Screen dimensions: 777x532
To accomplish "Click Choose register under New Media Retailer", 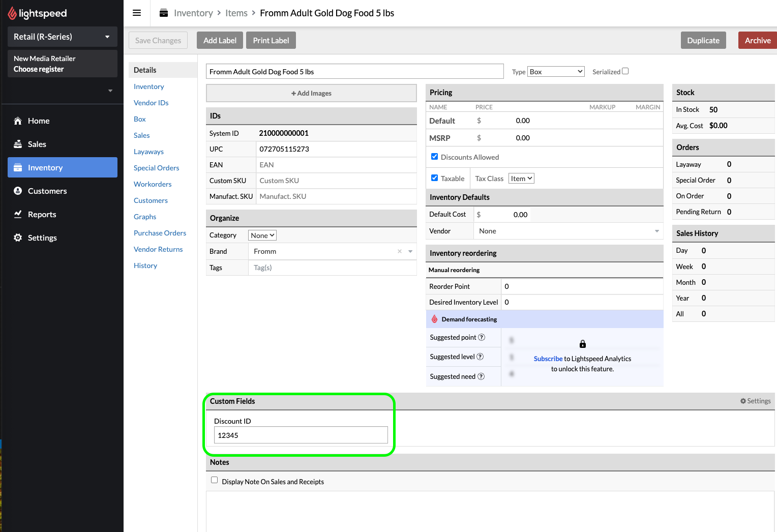I will (x=39, y=69).
